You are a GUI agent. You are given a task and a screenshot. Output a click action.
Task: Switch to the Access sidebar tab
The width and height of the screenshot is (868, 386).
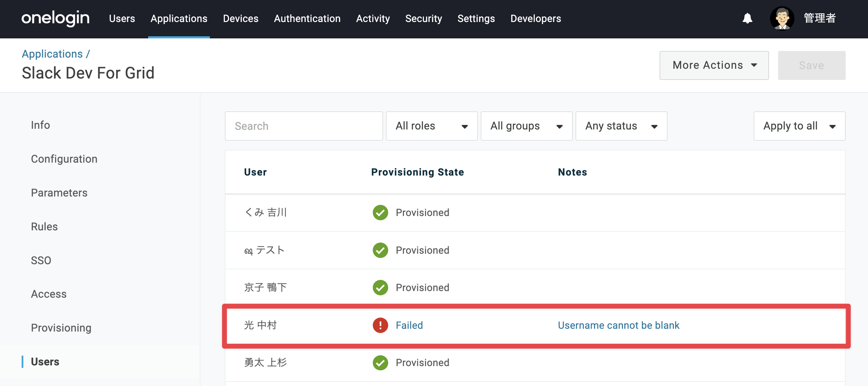pyautogui.click(x=49, y=294)
